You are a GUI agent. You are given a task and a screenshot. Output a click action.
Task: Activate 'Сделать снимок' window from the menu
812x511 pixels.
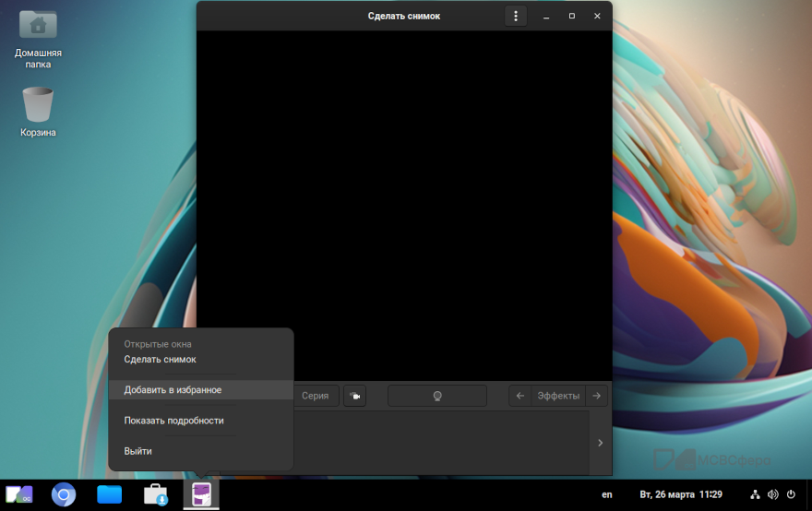tap(160, 360)
